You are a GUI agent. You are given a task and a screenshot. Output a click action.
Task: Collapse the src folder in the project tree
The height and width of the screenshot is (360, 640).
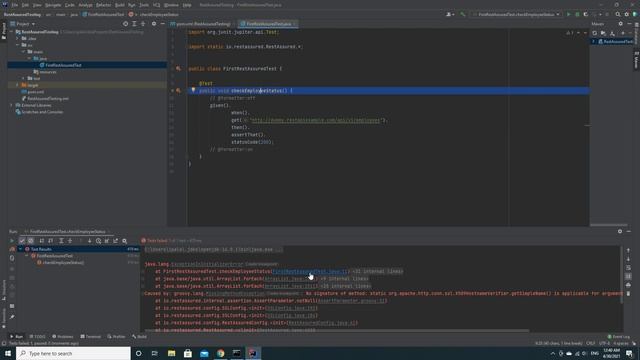(x=18, y=45)
